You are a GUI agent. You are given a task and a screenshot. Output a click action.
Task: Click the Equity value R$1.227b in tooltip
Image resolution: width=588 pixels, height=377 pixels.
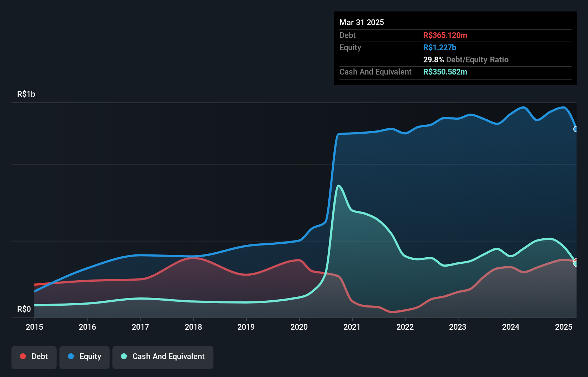pyautogui.click(x=440, y=47)
